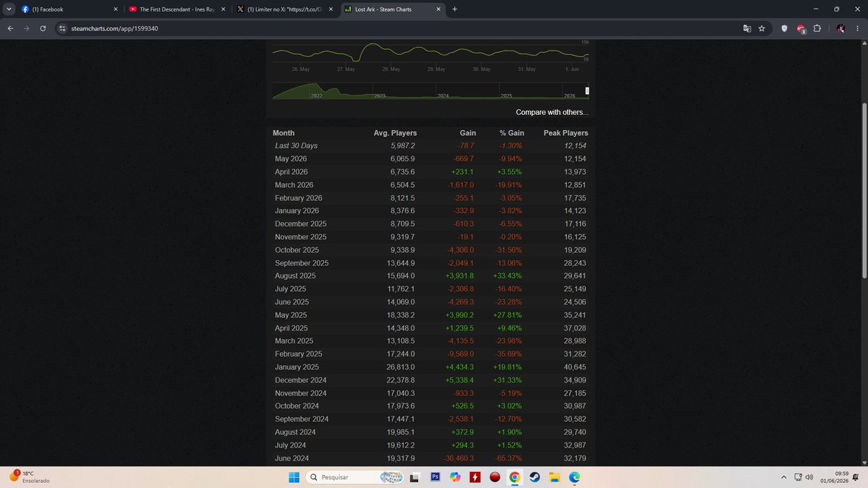This screenshot has width=868, height=488.
Task: View site information icon in address bar
Action: click(x=62, y=28)
